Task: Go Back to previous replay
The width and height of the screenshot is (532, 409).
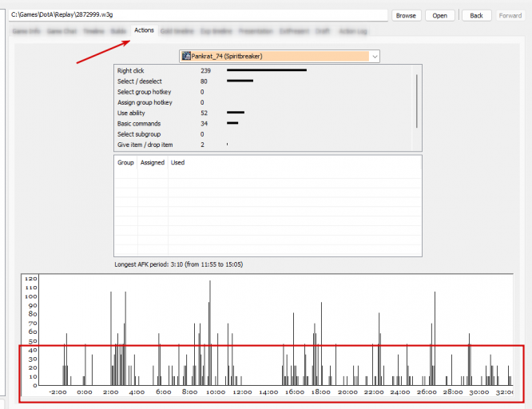Action: (x=476, y=16)
